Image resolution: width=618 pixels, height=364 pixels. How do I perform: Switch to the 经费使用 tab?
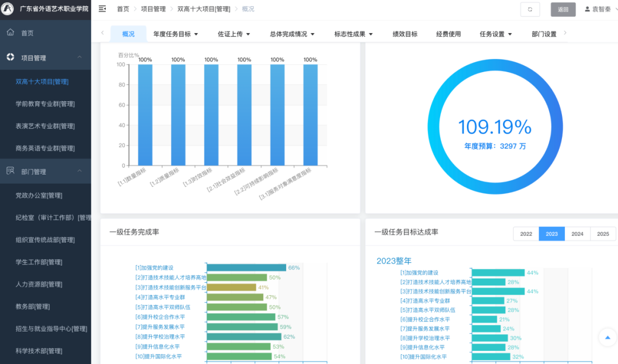pos(448,34)
